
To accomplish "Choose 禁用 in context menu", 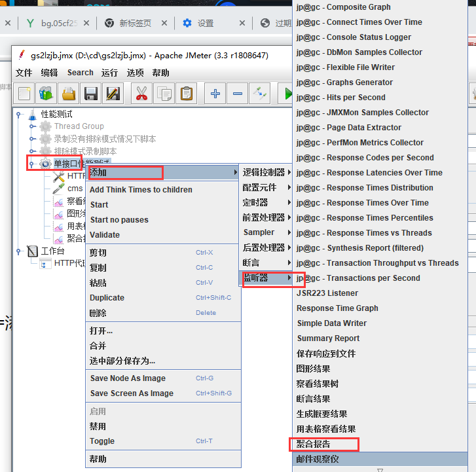I will [163, 426].
